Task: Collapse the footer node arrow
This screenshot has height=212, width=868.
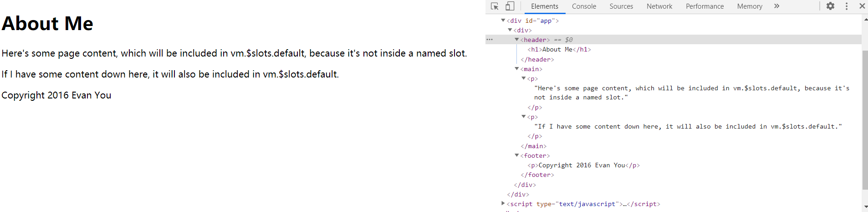Action: (517, 155)
